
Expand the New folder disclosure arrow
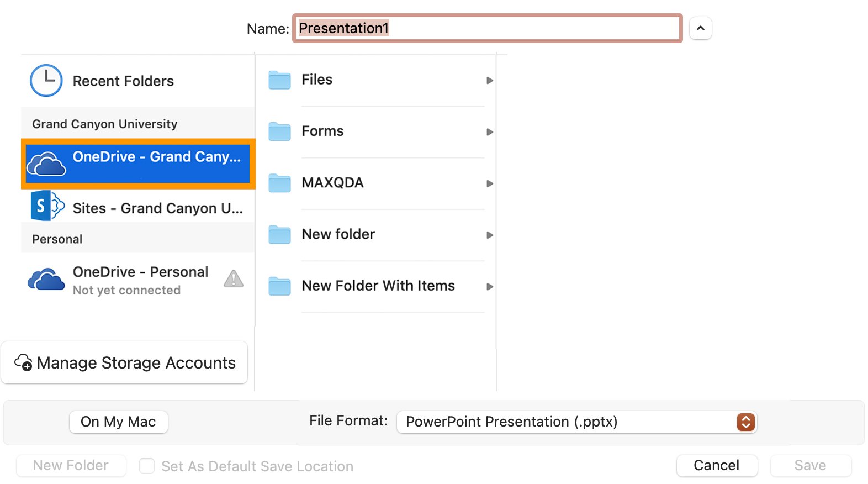pos(489,235)
